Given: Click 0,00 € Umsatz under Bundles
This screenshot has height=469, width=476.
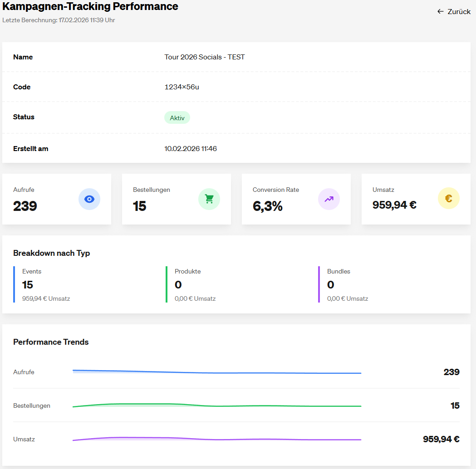Looking at the screenshot, I should pyautogui.click(x=348, y=299).
